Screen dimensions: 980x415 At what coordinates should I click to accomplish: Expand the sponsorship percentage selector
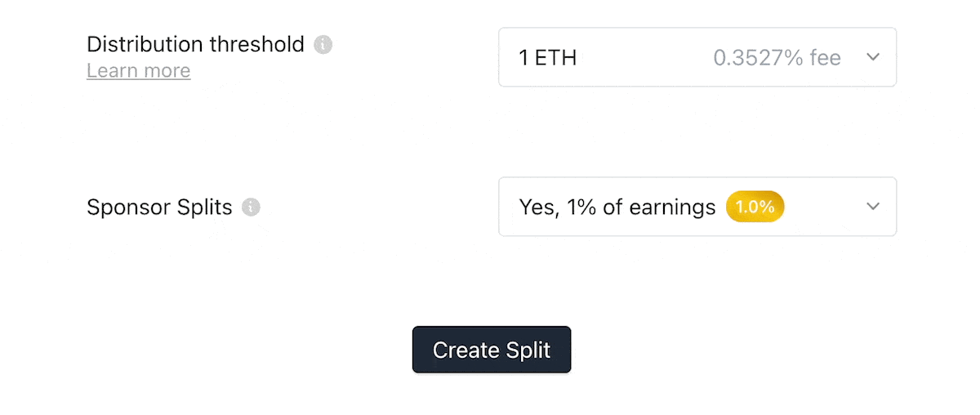pos(697,207)
